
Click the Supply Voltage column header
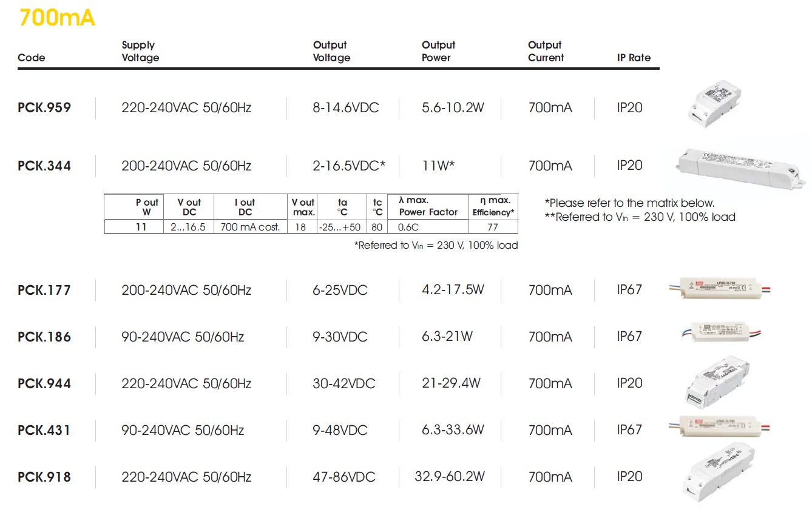click(140, 52)
